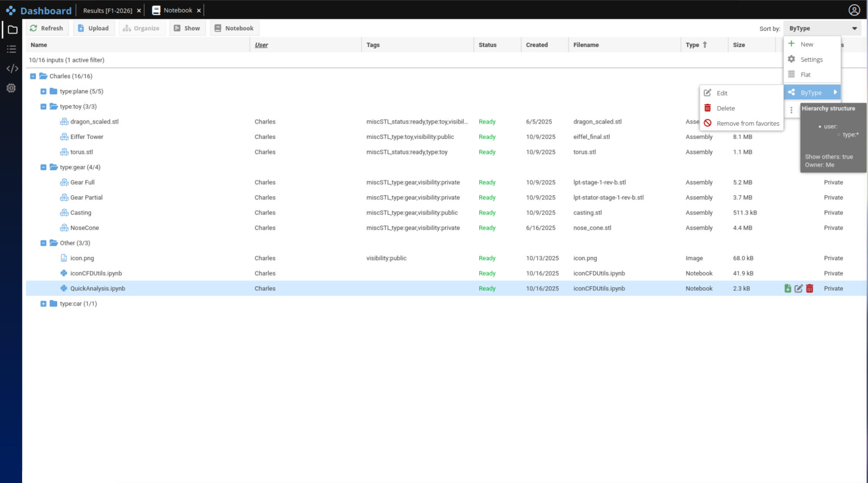Open the code brackets sidebar icon
The image size is (868, 483).
click(x=12, y=69)
